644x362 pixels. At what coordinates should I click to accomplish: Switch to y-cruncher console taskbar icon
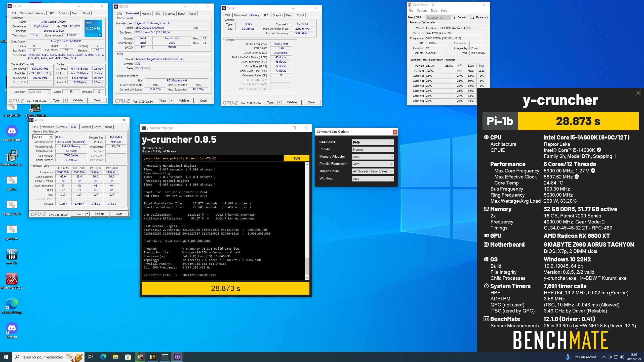coord(165,357)
